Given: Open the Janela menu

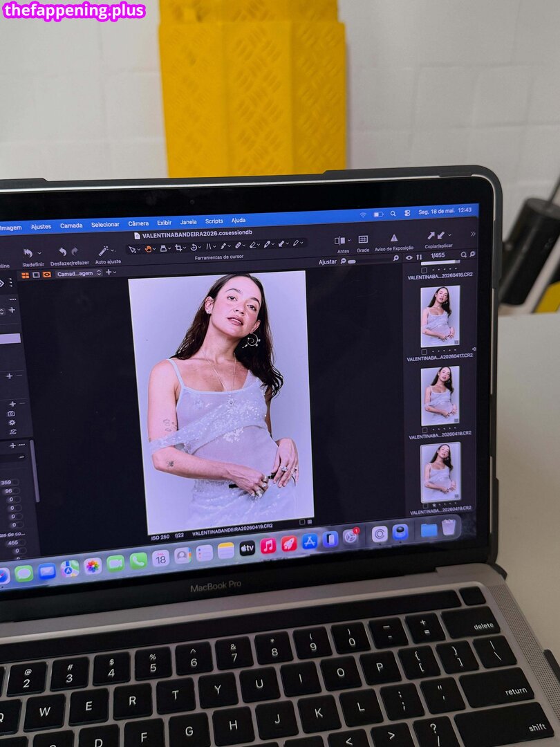Looking at the screenshot, I should tap(188, 222).
